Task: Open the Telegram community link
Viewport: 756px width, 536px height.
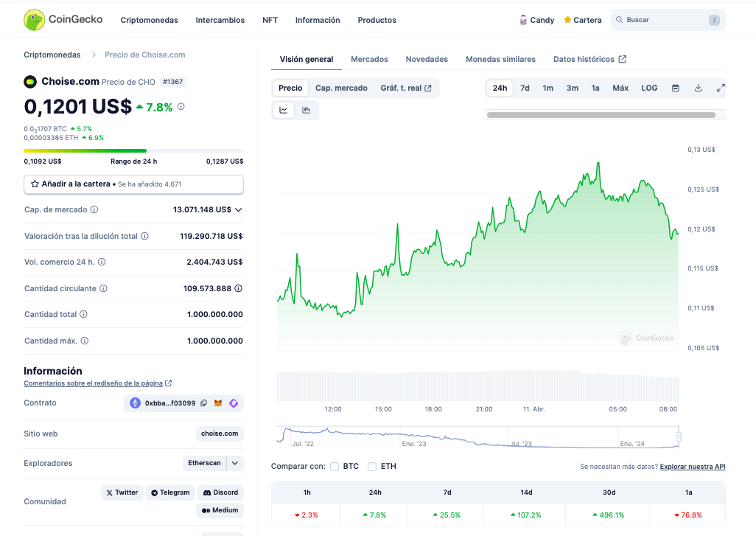Action: pos(170,493)
